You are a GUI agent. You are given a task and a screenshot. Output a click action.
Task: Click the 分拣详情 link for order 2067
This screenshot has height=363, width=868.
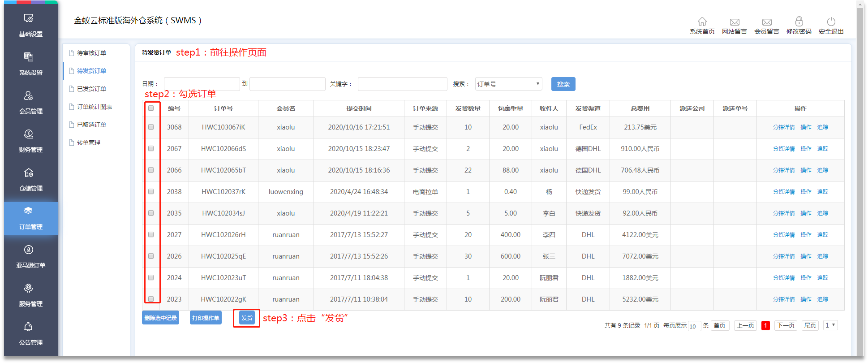783,149
